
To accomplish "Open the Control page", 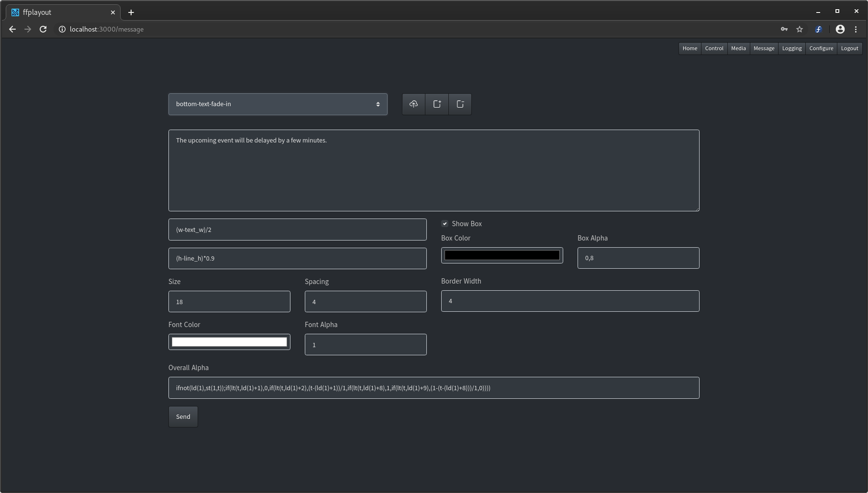I will click(x=714, y=48).
